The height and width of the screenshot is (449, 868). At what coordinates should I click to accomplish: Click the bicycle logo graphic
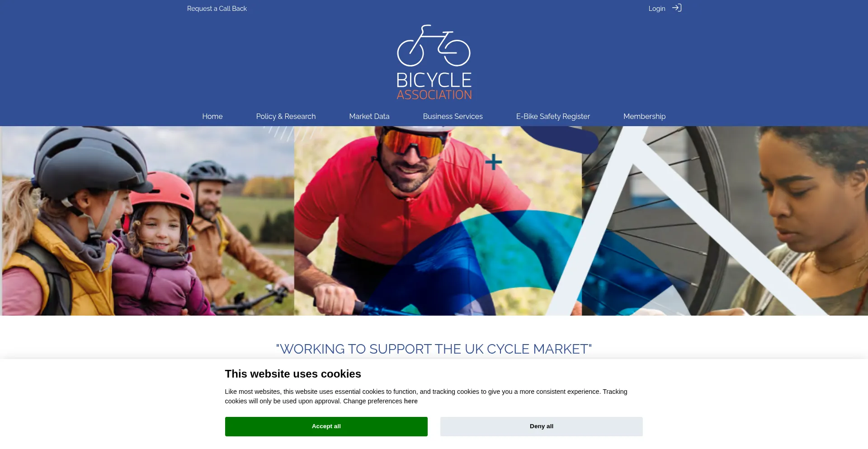tap(434, 46)
